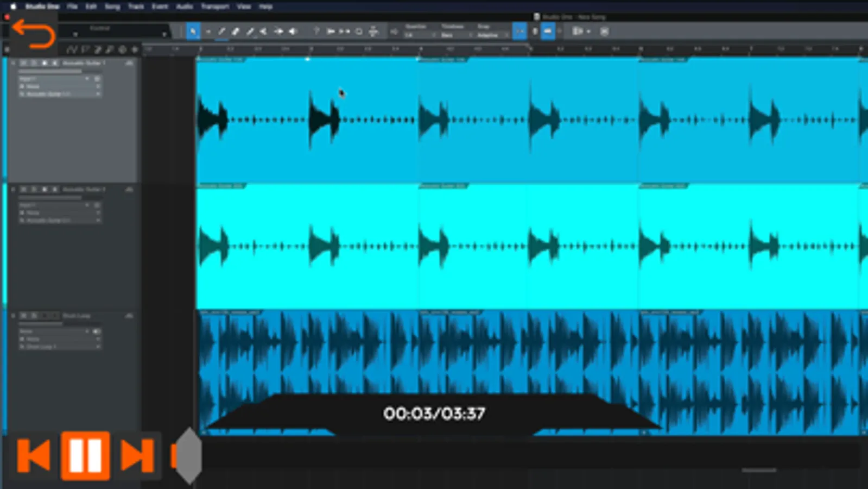Viewport: 868px width, 489px height.
Task: Collapse the Acoustic Guitar 1 track expander
Action: 13,63
